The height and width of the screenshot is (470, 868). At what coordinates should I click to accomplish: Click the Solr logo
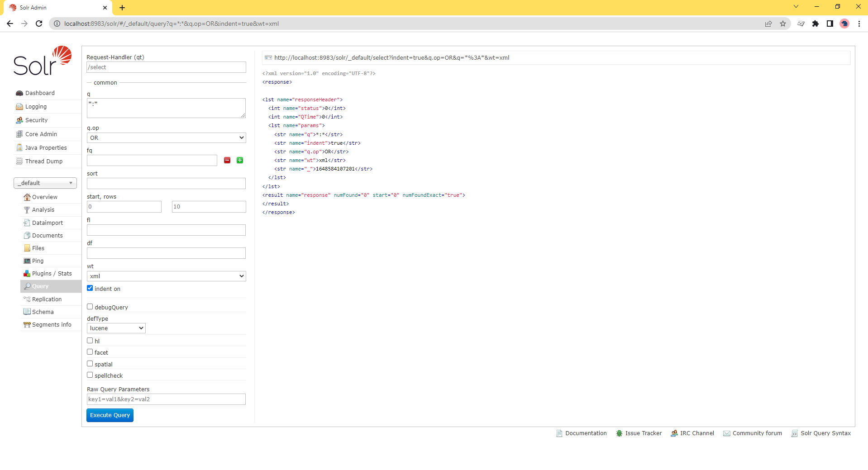point(43,61)
